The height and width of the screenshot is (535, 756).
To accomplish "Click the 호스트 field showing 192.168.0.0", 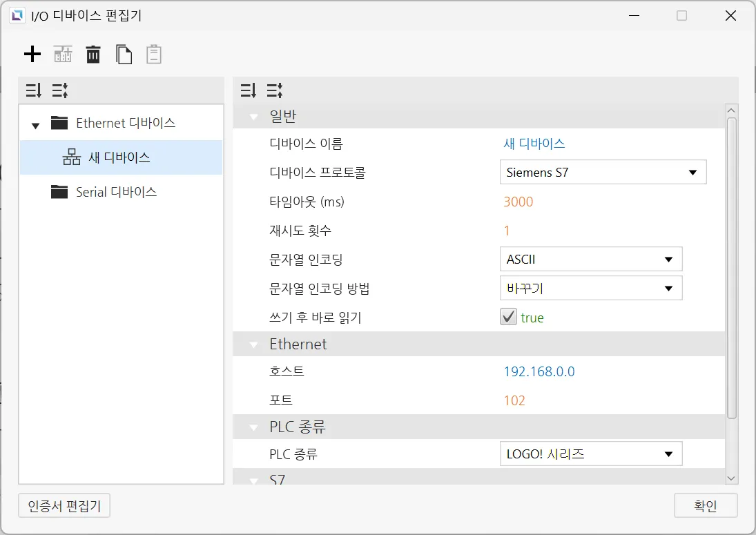I will [x=539, y=372].
